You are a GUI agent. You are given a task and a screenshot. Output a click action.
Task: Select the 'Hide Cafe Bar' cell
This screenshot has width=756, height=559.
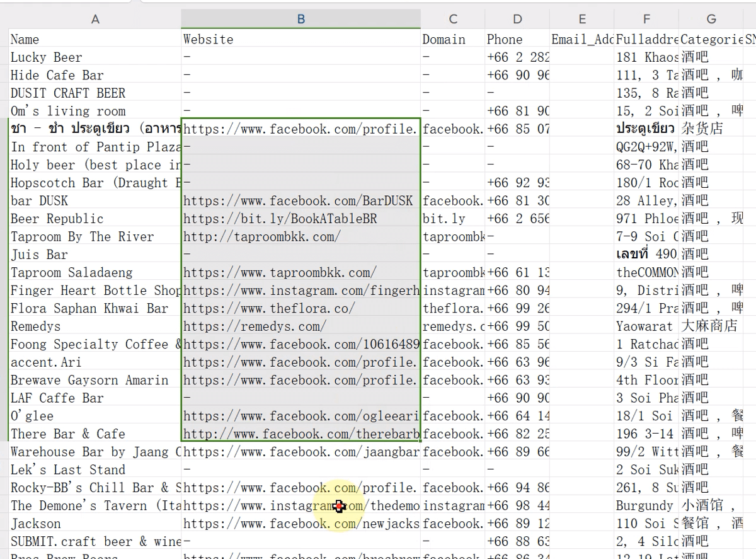[95, 75]
